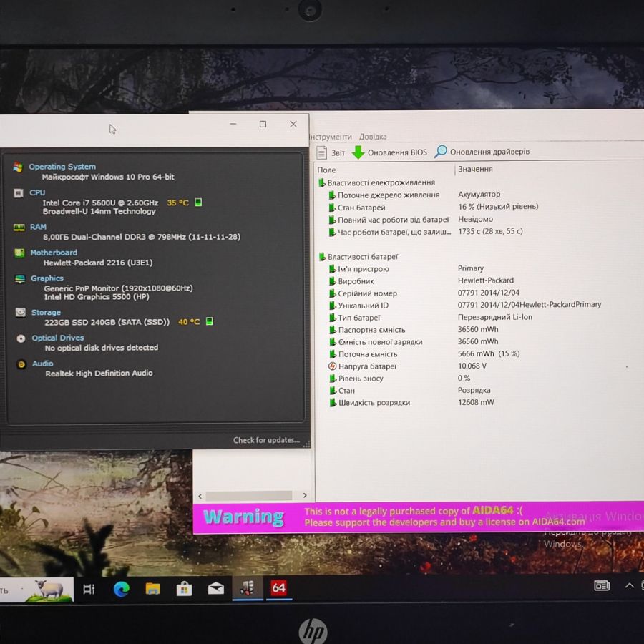The height and width of the screenshot is (644, 644).
Task: Select the Властивості батареї group row
Action: [358, 257]
